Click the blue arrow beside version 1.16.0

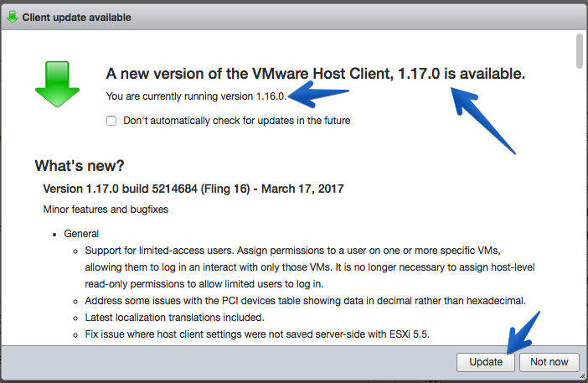click(x=318, y=94)
